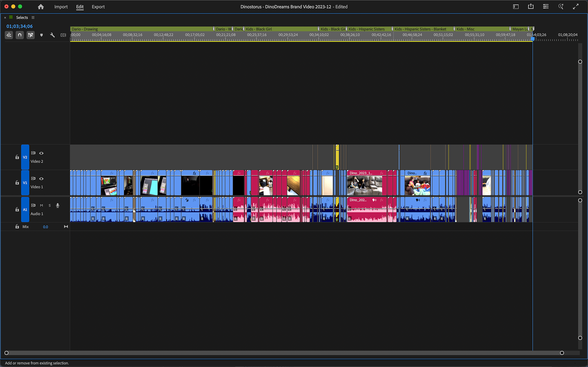Lock the Video 2 track
The height and width of the screenshot is (367, 588).
17,157
